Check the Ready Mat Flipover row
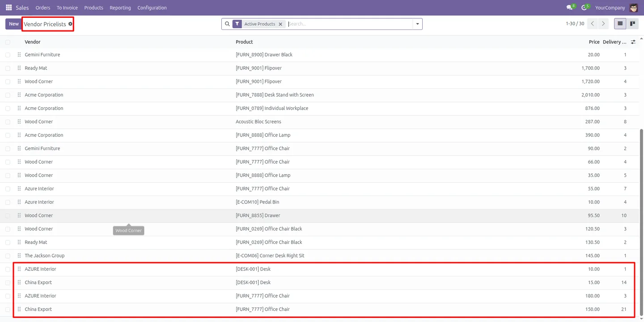 click(x=8, y=68)
